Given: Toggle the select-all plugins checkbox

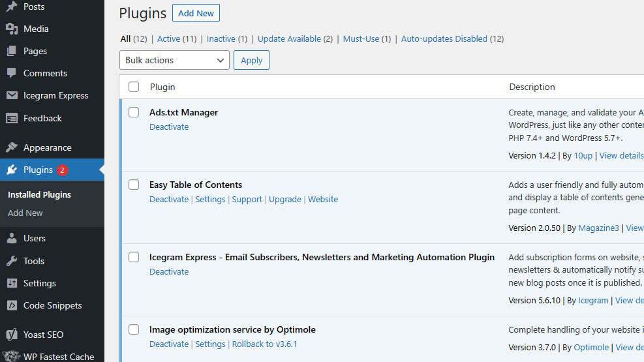Looking at the screenshot, I should pyautogui.click(x=134, y=87).
